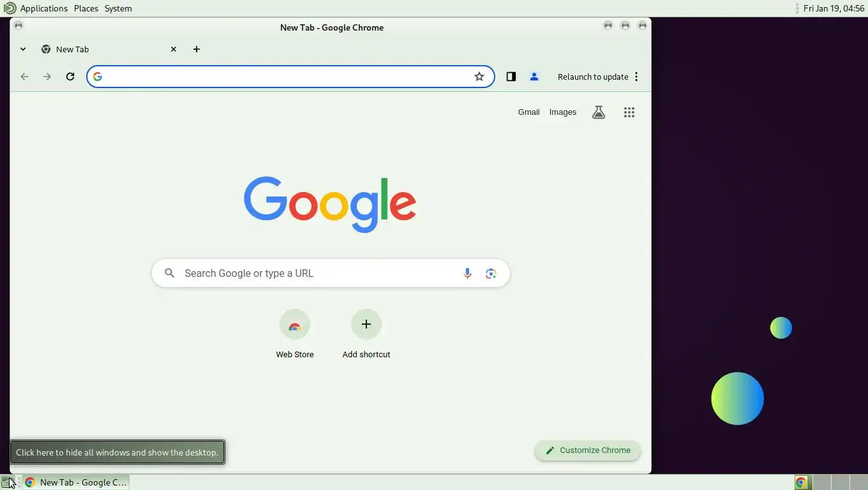Close the New Tab tab
Image resolution: width=868 pixels, height=490 pixels.
pyautogui.click(x=174, y=49)
